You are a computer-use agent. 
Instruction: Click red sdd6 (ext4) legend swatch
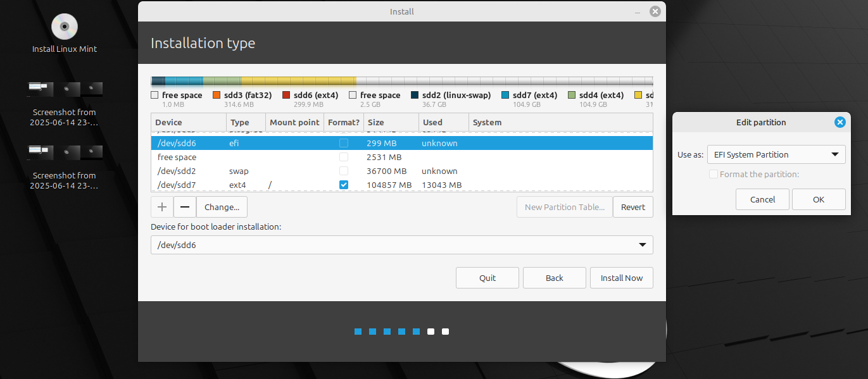coord(286,95)
